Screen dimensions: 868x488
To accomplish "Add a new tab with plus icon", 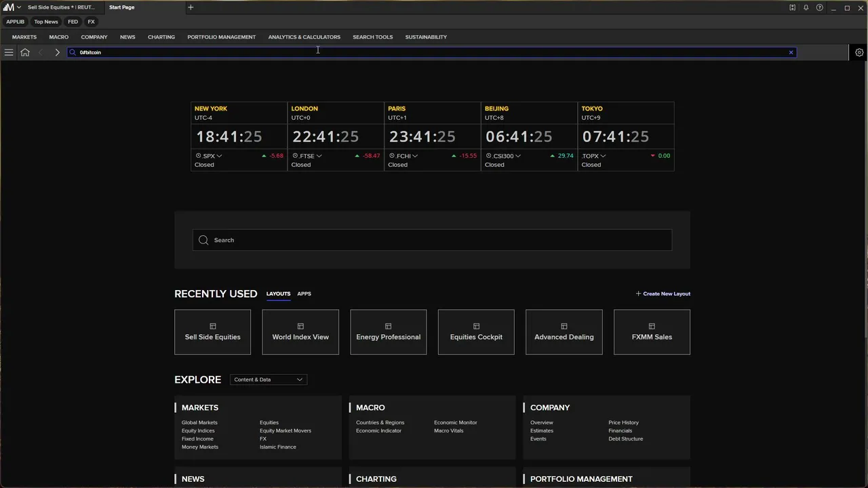I will 191,7.
